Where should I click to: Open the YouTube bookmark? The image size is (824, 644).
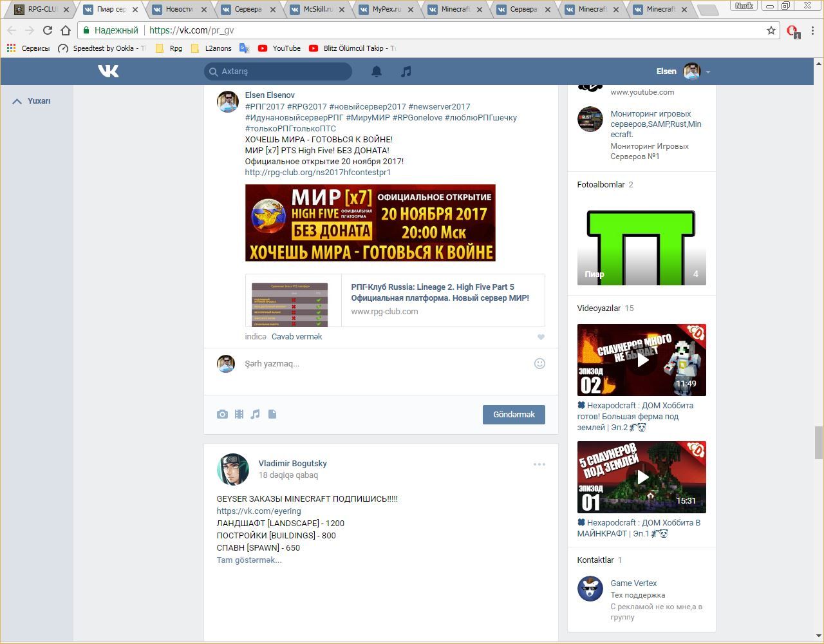(x=279, y=48)
